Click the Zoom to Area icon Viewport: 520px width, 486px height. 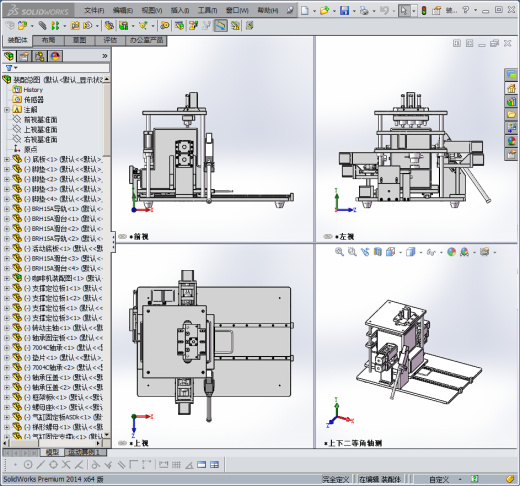352,252
